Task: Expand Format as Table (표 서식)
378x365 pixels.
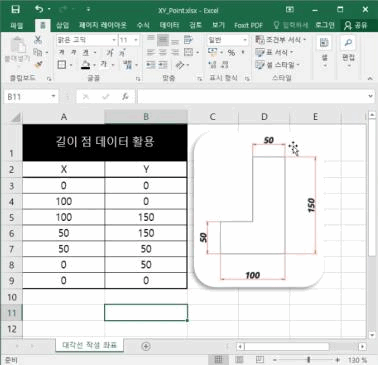Action: [x=274, y=52]
